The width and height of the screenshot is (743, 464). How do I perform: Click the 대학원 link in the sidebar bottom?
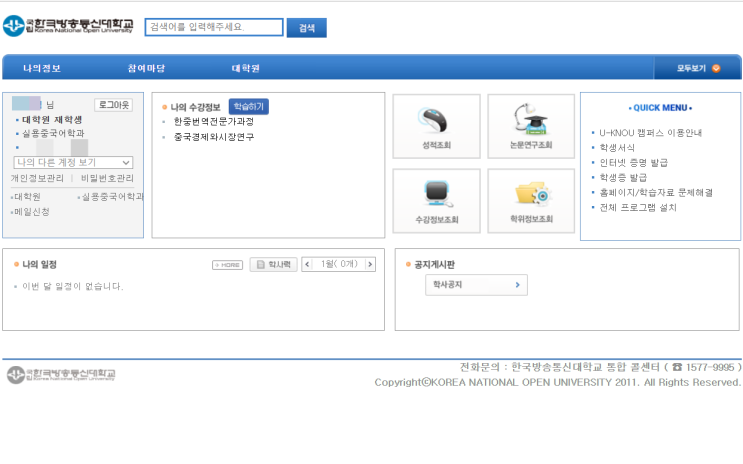27,197
